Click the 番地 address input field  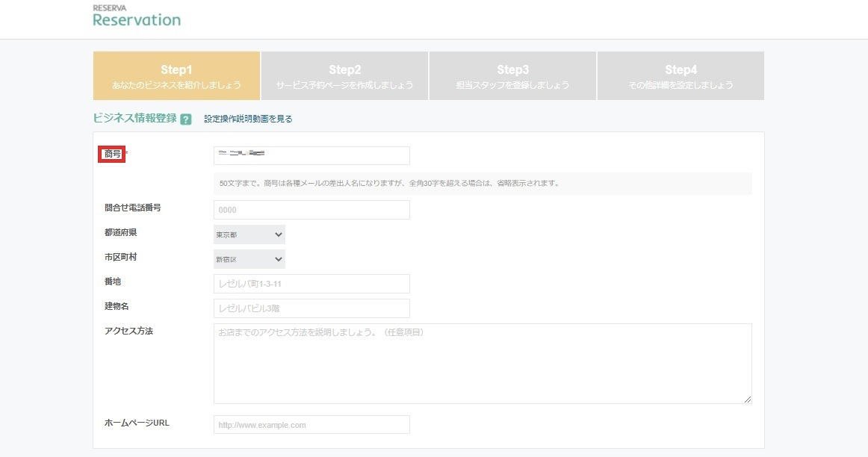pyautogui.click(x=311, y=284)
